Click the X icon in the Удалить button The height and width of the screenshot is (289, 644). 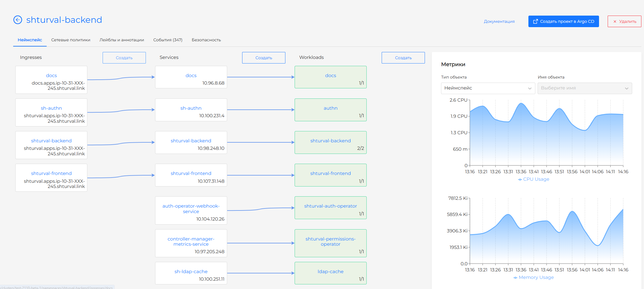615,22
